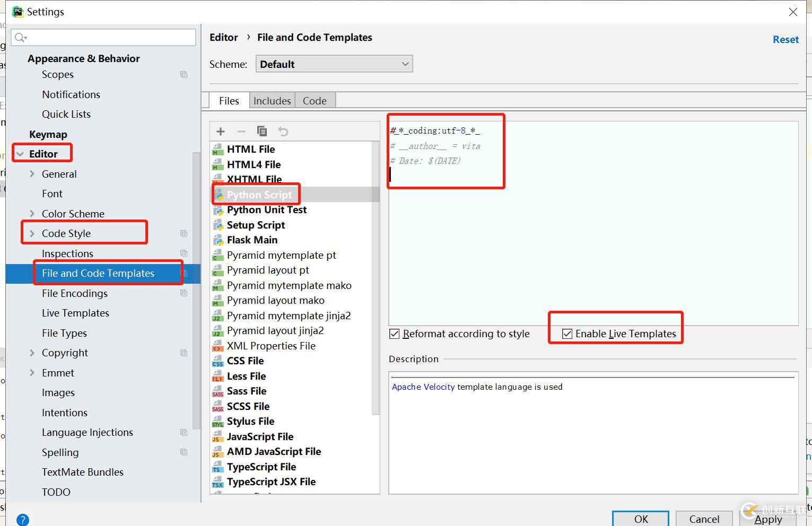This screenshot has width=812, height=526.
Task: Click the add template plus icon
Action: coord(221,131)
